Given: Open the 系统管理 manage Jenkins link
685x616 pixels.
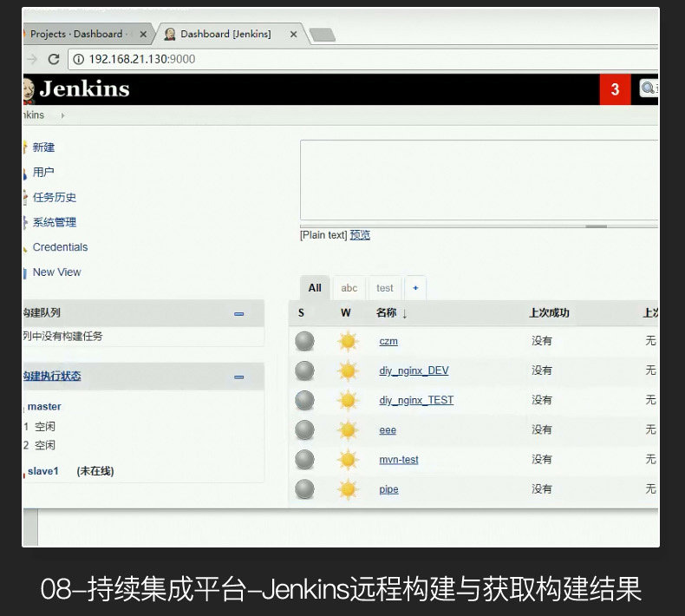Looking at the screenshot, I should pyautogui.click(x=55, y=222).
